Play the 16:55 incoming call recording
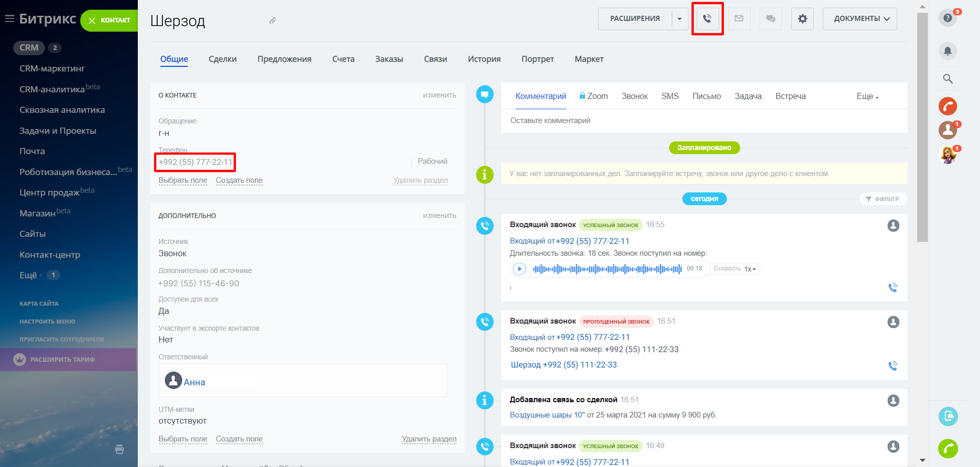The height and width of the screenshot is (467, 980). pos(519,269)
